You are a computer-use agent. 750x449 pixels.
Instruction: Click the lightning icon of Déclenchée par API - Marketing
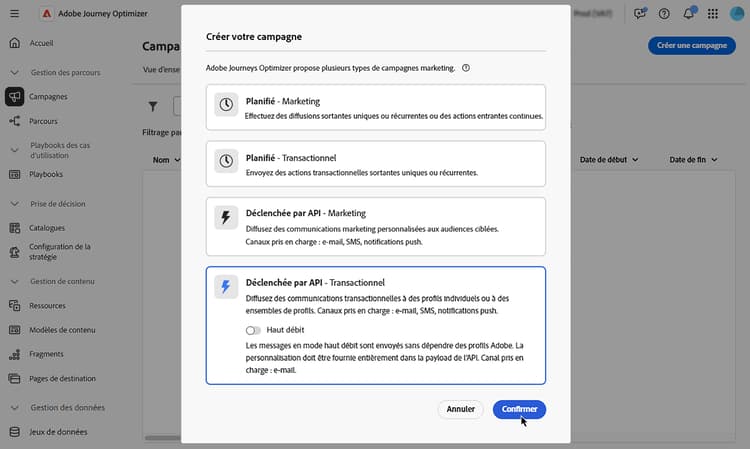pos(226,218)
